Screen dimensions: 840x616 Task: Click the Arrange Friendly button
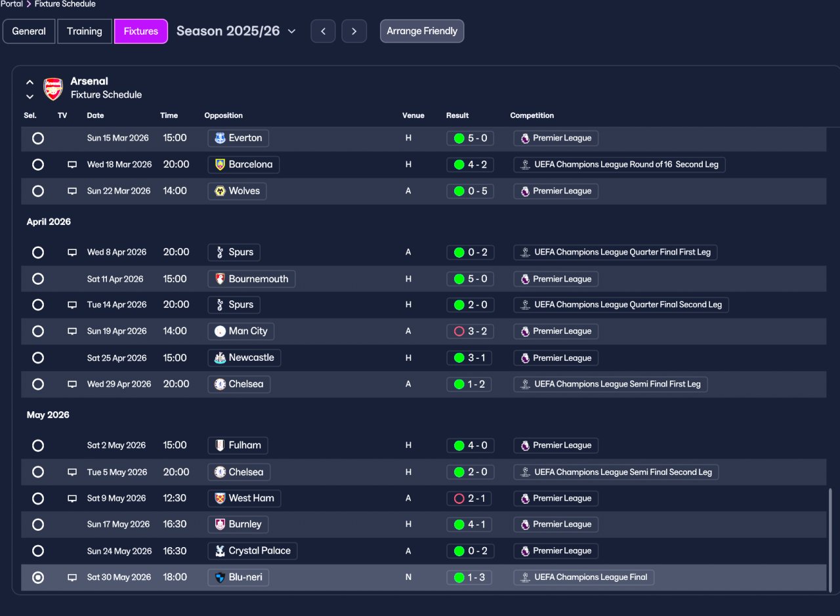(x=422, y=31)
